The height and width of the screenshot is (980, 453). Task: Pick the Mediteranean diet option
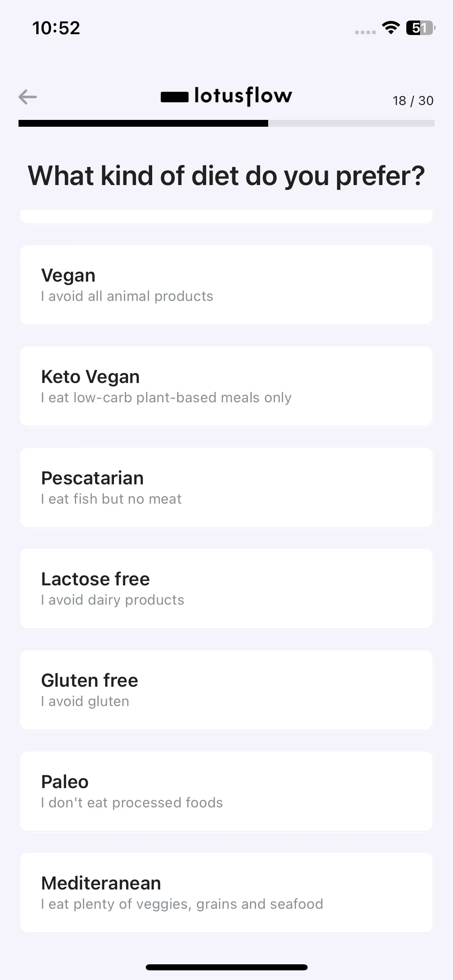(x=226, y=893)
